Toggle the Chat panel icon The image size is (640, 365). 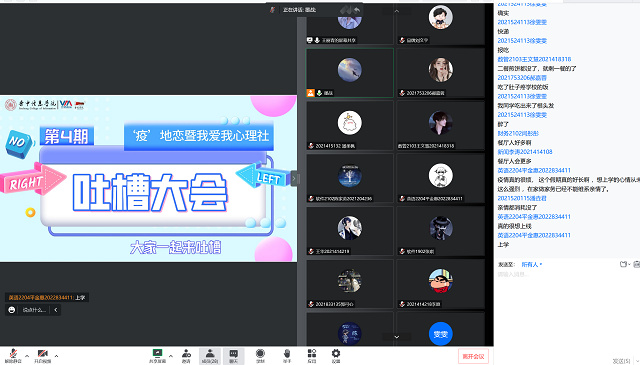click(x=233, y=356)
